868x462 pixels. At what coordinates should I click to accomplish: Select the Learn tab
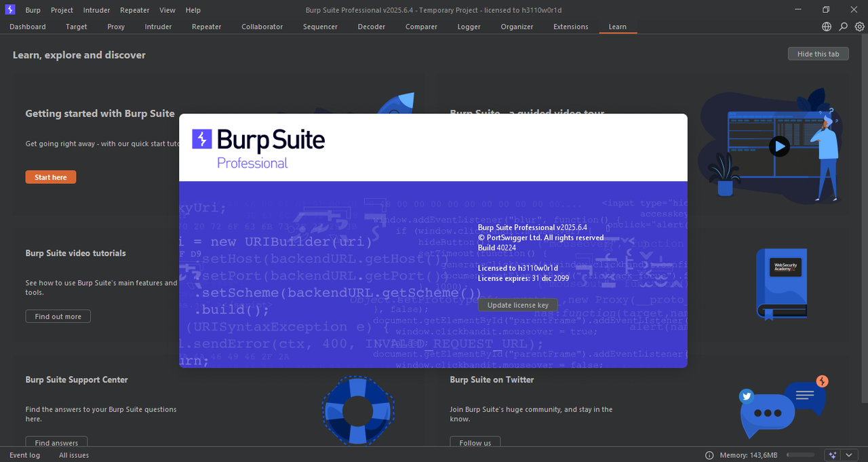tap(618, 26)
